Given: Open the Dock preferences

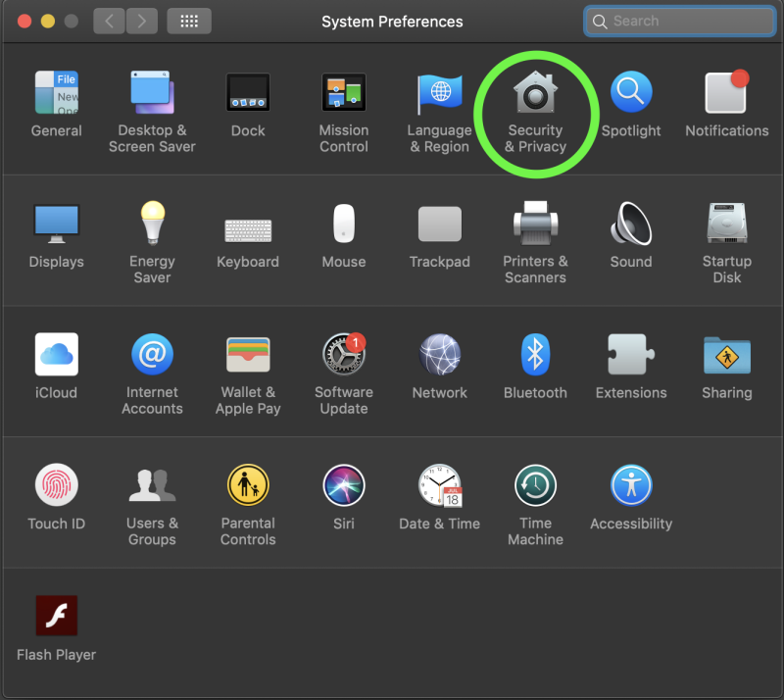Looking at the screenshot, I should pyautogui.click(x=248, y=92).
